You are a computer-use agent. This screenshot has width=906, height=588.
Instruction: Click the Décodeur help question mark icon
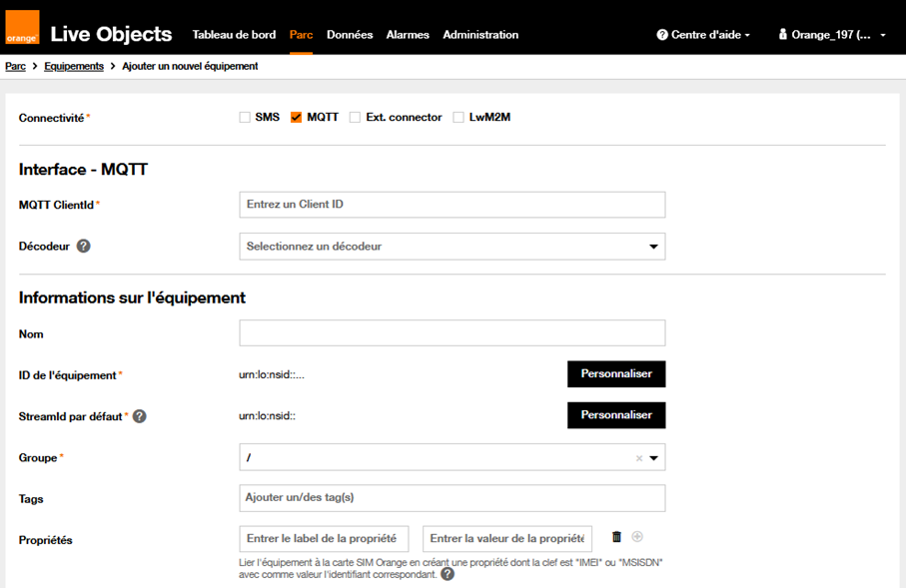pyautogui.click(x=84, y=246)
